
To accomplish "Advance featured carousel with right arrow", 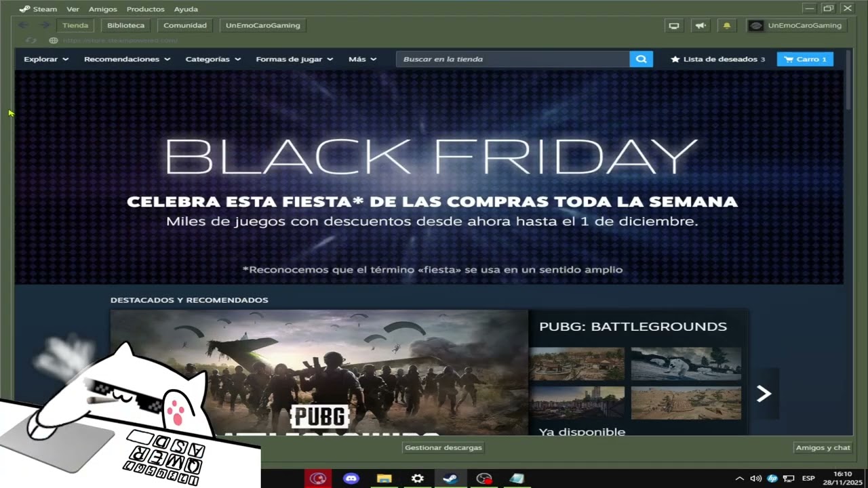I will (764, 393).
